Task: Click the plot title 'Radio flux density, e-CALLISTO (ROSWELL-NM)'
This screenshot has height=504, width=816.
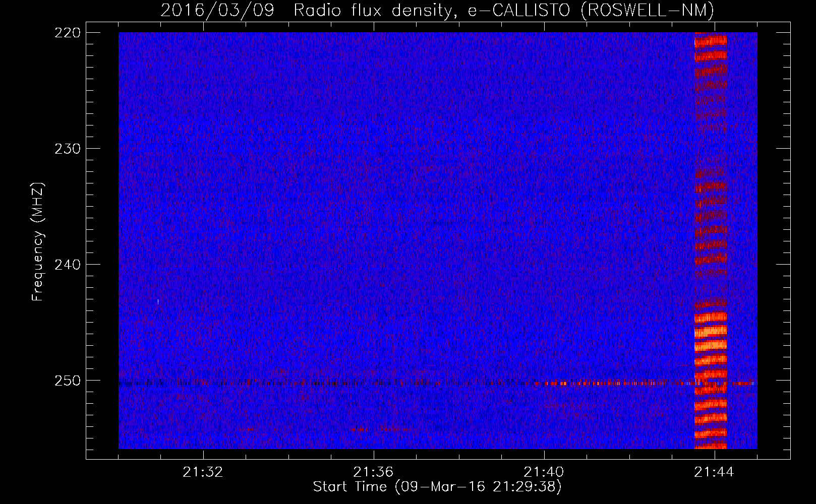Action: coord(504,10)
